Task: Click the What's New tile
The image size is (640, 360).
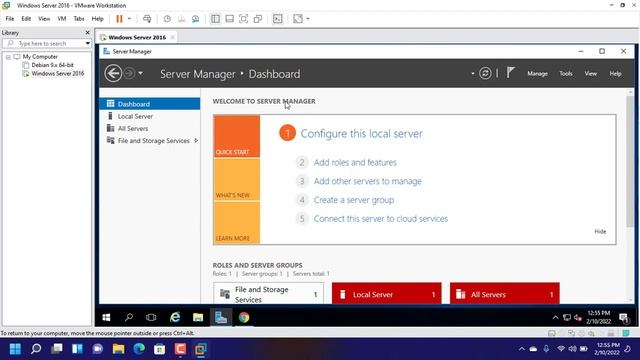Action: pos(237,179)
